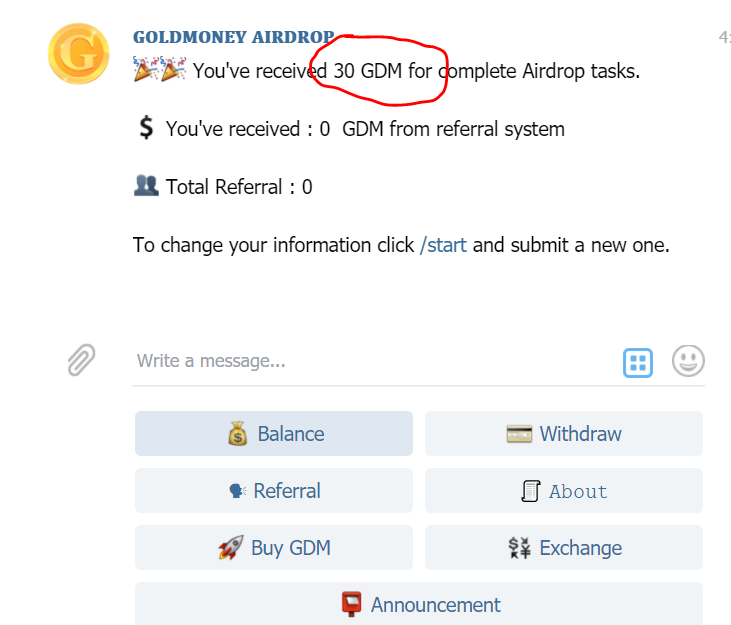Click the paperclip attach file icon
The height and width of the screenshot is (625, 731).
click(x=82, y=359)
